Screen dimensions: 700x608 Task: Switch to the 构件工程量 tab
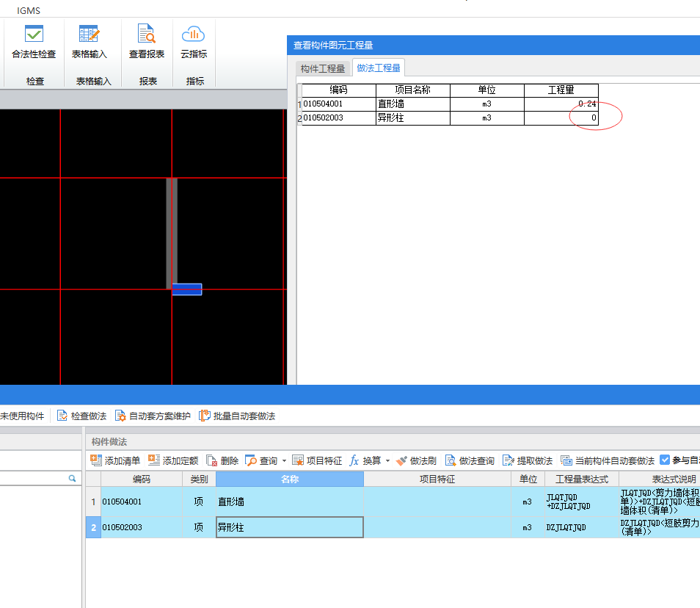click(323, 68)
